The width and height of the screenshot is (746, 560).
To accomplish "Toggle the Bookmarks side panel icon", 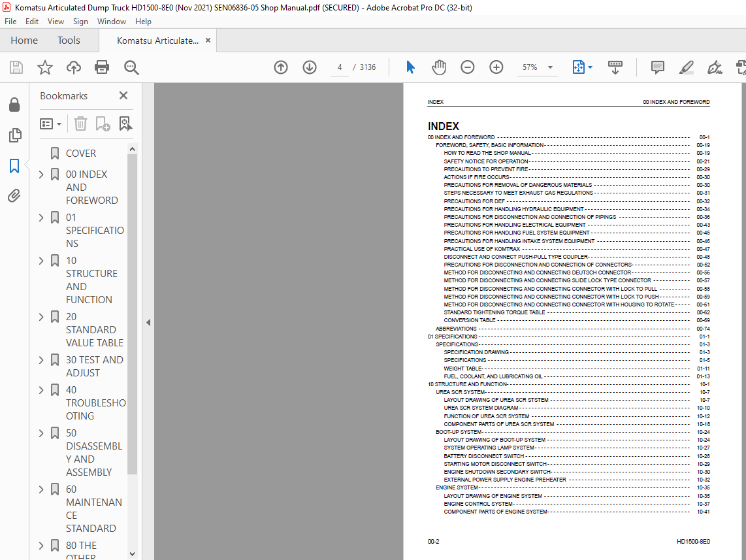I will coord(14,166).
